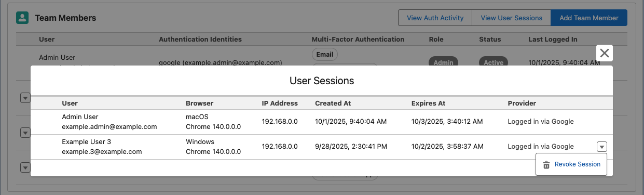Viewport: 644px width, 195px height.
Task: Click macOS browser cell
Action: point(197,116)
